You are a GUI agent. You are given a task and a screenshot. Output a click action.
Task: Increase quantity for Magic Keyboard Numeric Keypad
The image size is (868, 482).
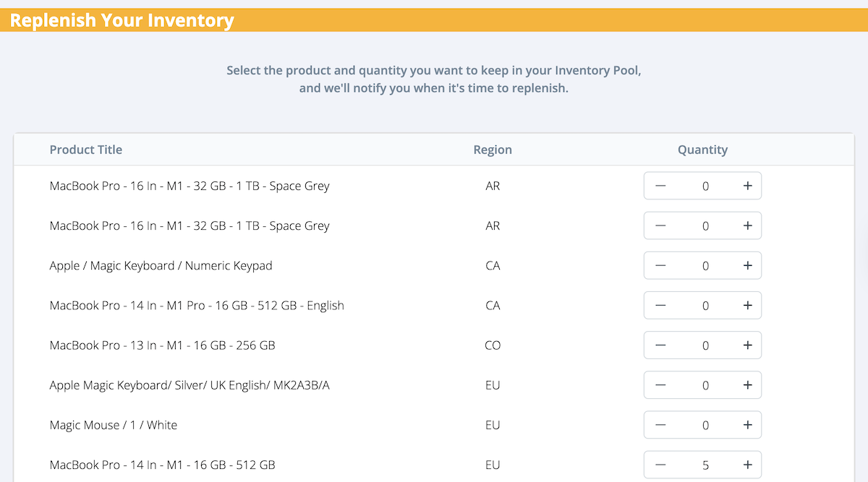click(x=747, y=266)
